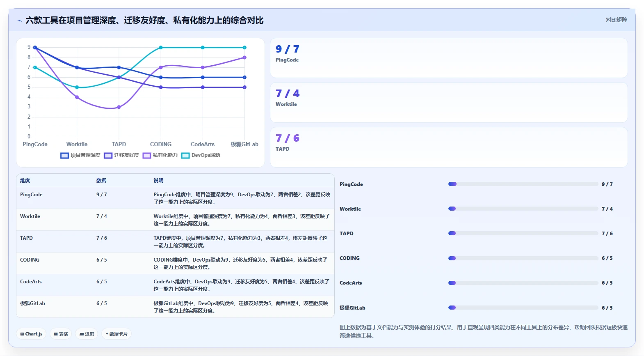The width and height of the screenshot is (644, 356).
Task: Toggle the 项目管理深度 legend item
Action: click(x=80, y=155)
